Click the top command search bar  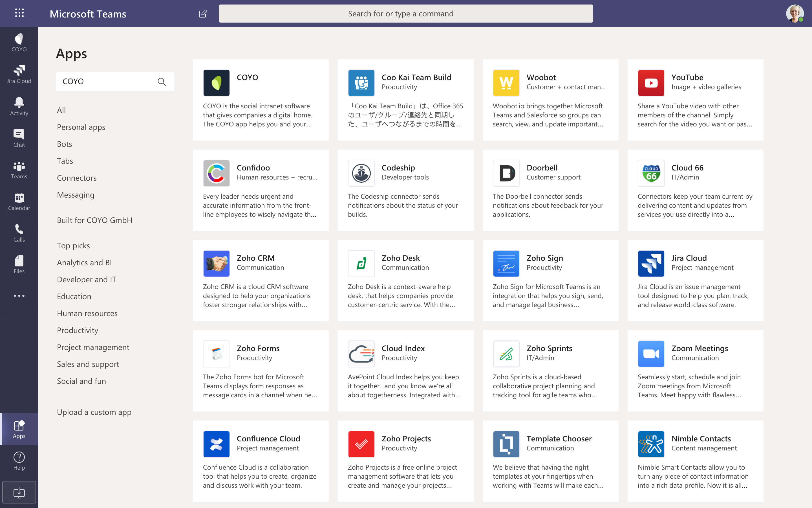406,14
